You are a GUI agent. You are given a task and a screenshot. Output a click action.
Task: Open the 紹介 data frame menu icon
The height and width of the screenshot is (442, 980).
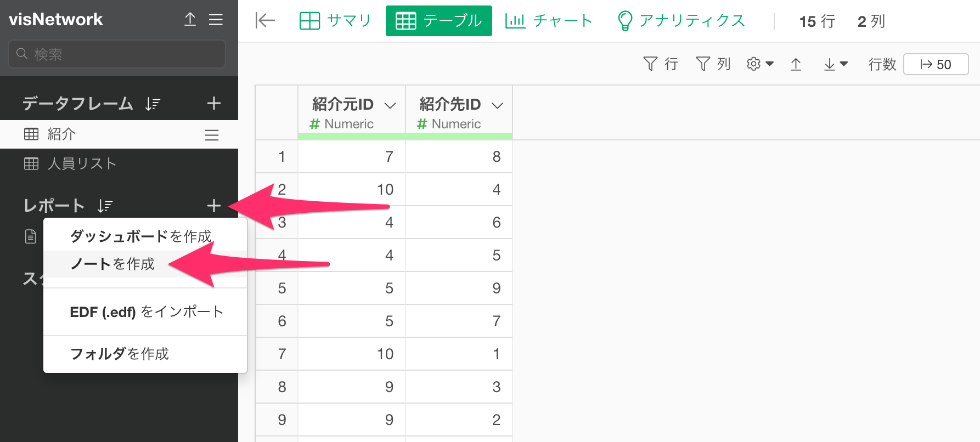(x=212, y=135)
